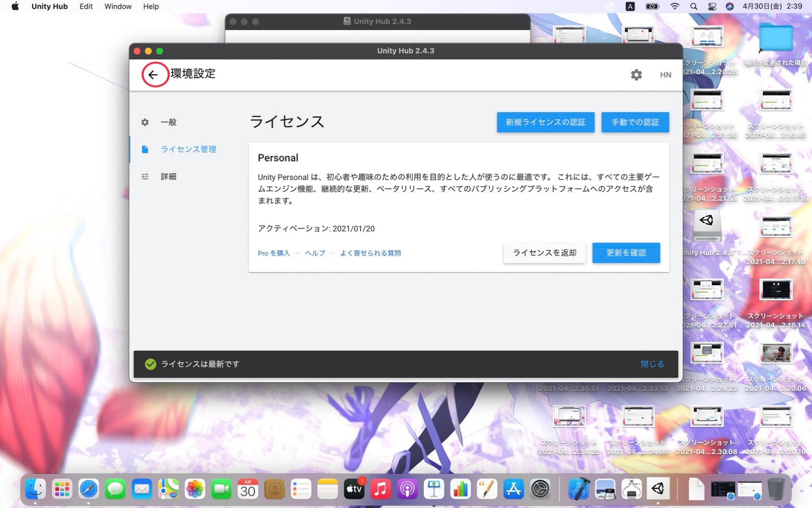Open Apple TV from the Dock
This screenshot has height=508, width=812.
[354, 489]
